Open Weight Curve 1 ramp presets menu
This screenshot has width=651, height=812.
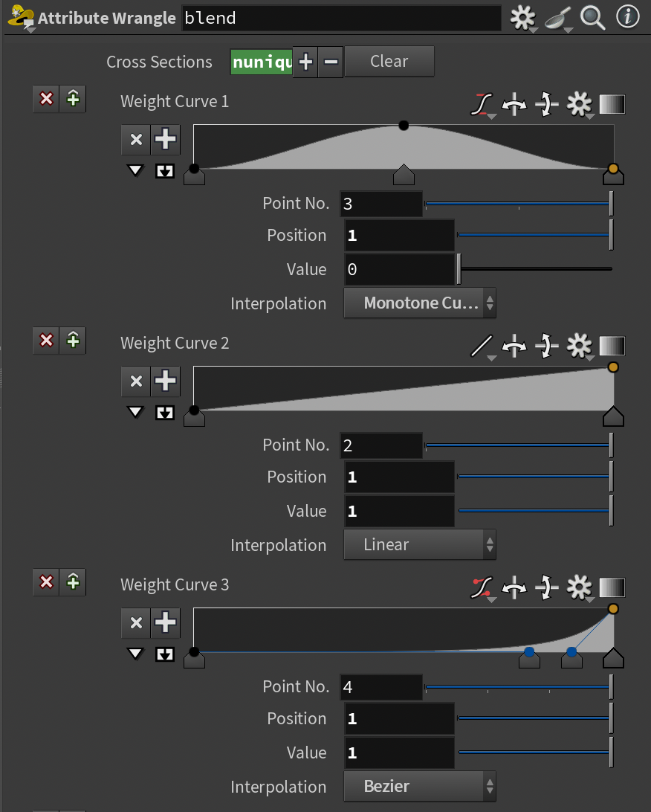click(x=483, y=105)
